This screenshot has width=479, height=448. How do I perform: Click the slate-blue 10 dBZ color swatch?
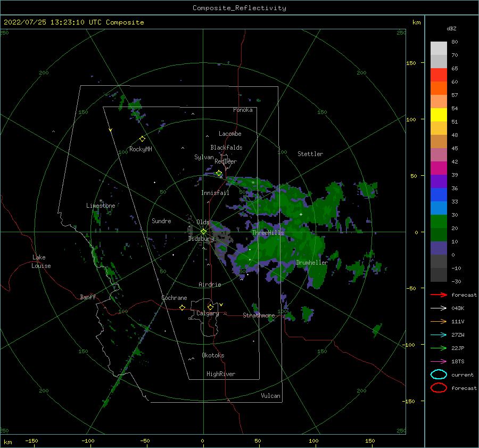439,248
